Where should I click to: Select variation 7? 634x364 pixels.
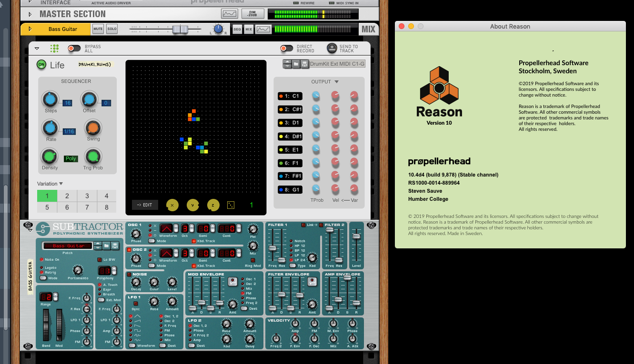[87, 207]
